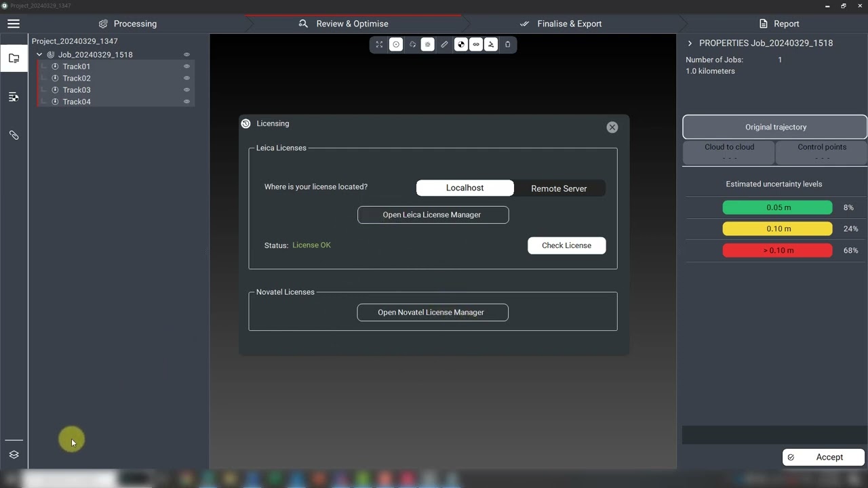This screenshot has height=488, width=868.
Task: Select the Control points tab
Action: (x=822, y=152)
